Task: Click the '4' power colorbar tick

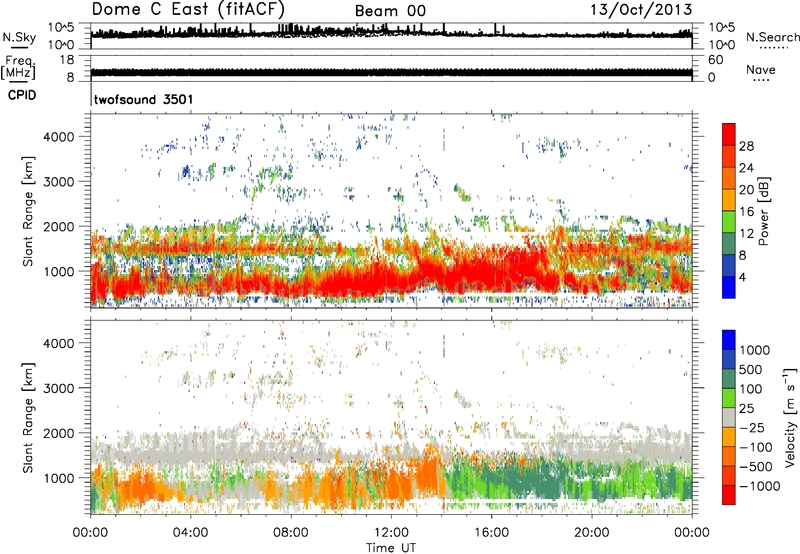Action: click(742, 277)
